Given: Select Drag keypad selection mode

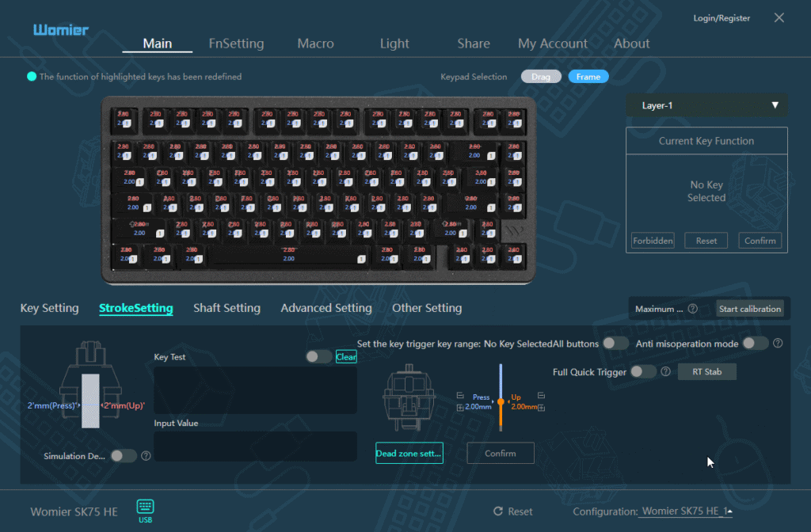Looking at the screenshot, I should 541,77.
